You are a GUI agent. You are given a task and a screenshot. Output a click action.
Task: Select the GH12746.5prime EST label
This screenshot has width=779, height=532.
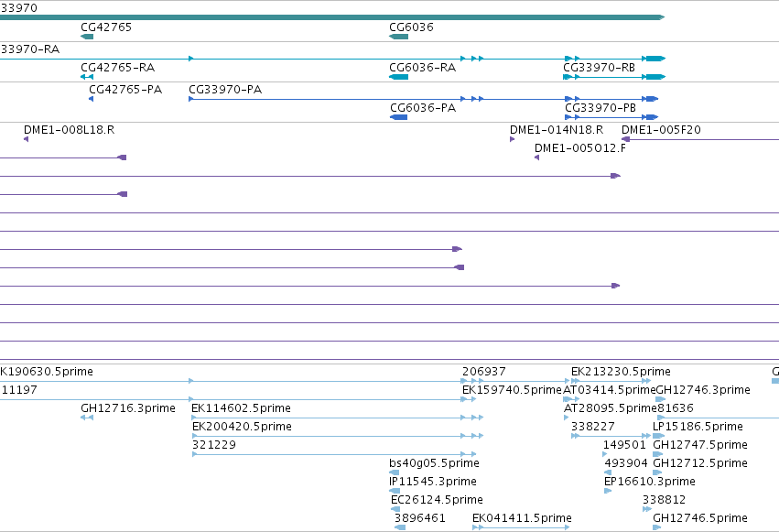point(700,518)
